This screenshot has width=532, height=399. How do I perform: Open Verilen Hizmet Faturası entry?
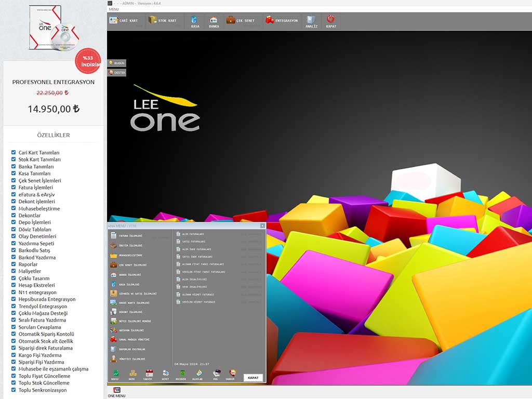point(196,302)
